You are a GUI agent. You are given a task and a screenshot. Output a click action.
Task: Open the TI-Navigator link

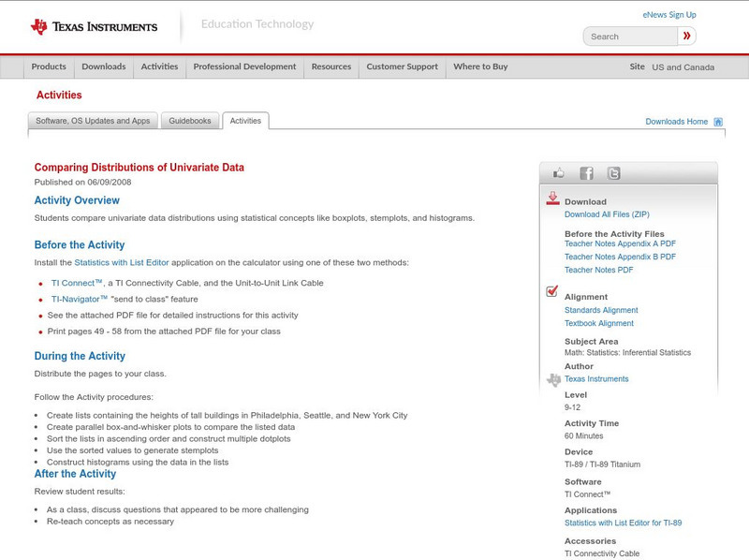[x=80, y=299]
